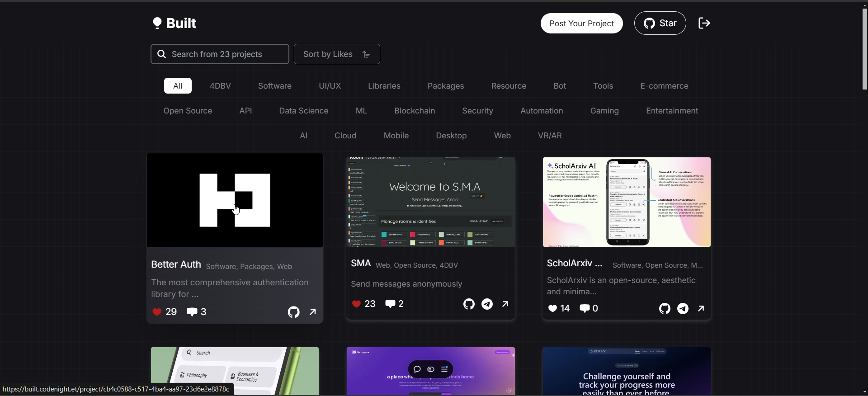This screenshot has width=868, height=396.
Task: Open the SMA project title
Action: [x=361, y=263]
